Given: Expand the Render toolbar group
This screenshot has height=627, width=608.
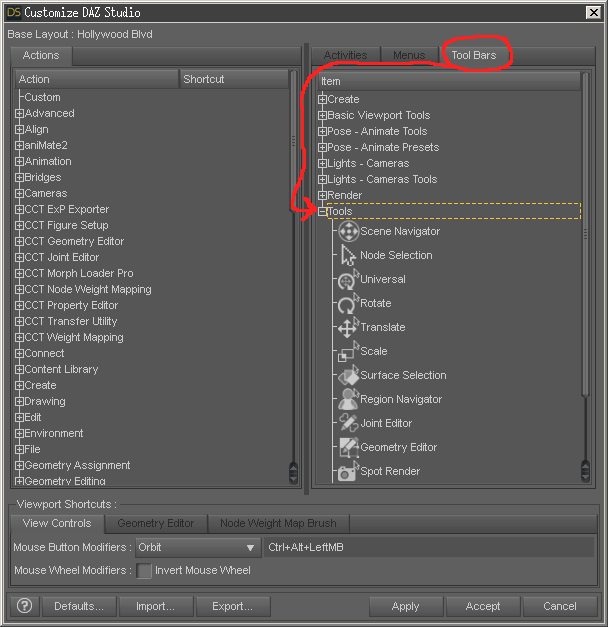Looking at the screenshot, I should [322, 196].
